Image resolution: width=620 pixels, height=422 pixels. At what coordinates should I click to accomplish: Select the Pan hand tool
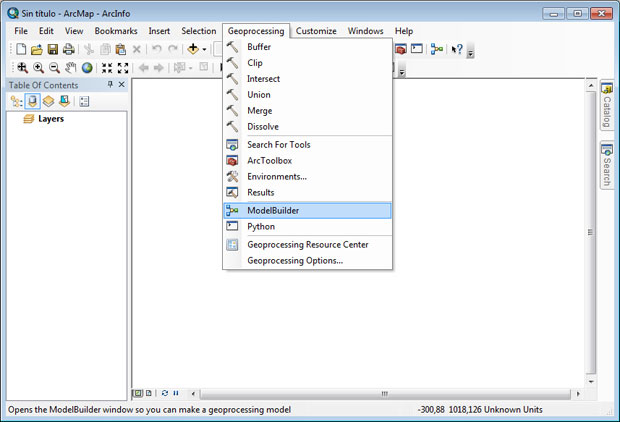click(x=70, y=68)
